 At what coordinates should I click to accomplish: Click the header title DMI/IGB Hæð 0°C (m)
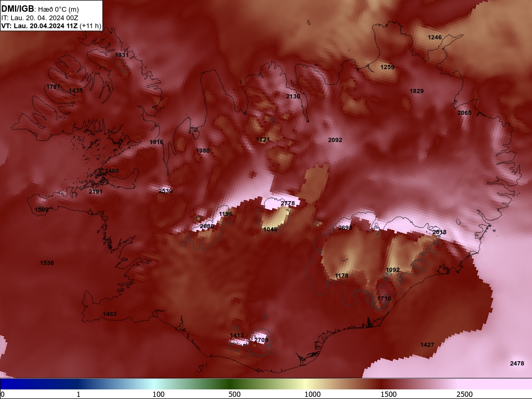click(40, 9)
